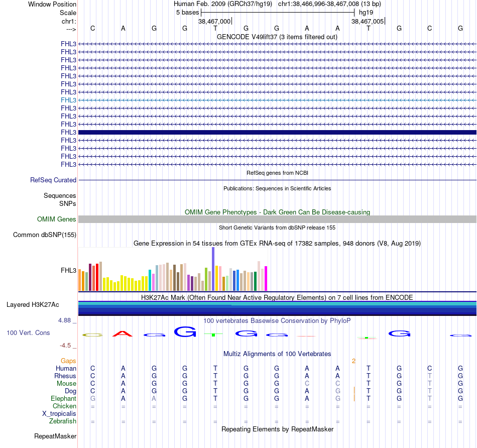Select the Scale track label
The width and height of the screenshot is (477, 448).
tap(68, 13)
